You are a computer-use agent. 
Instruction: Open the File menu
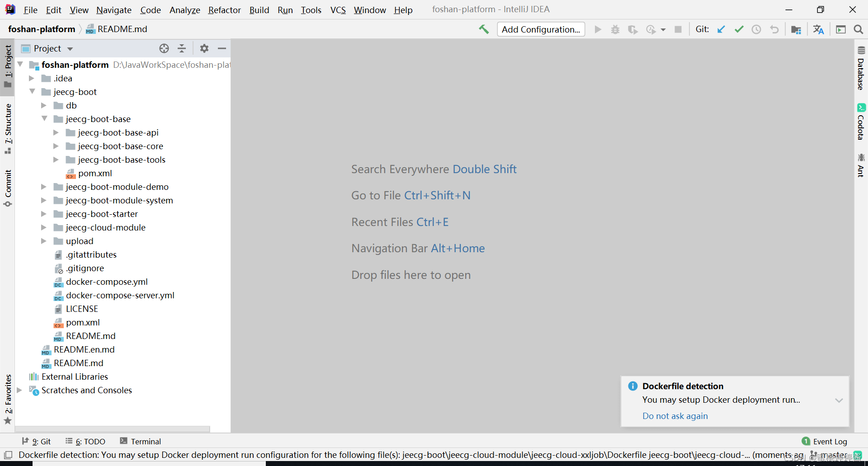pos(30,10)
